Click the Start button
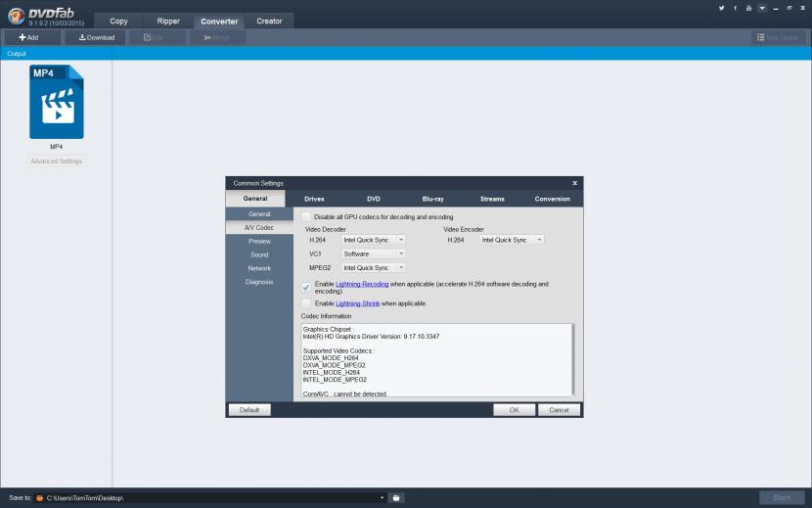This screenshot has width=812, height=508. click(x=782, y=497)
